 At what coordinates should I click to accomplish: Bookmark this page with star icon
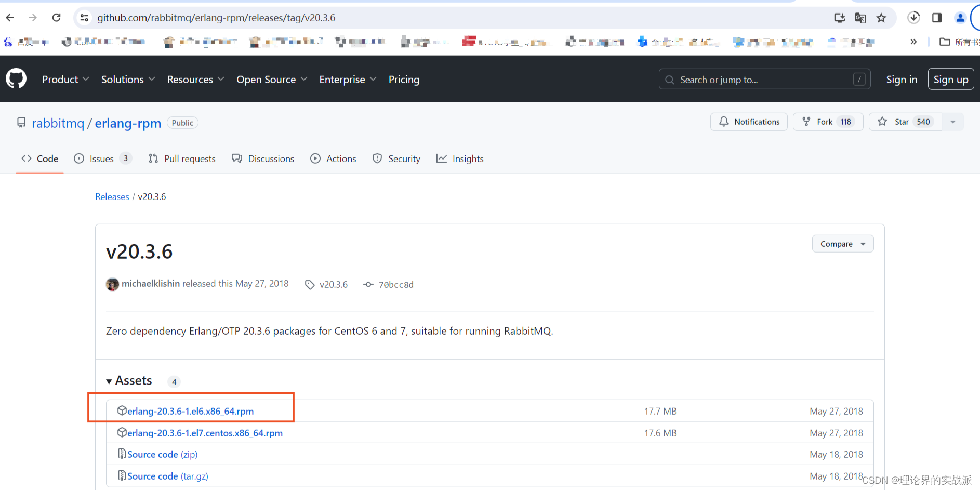pos(881,18)
